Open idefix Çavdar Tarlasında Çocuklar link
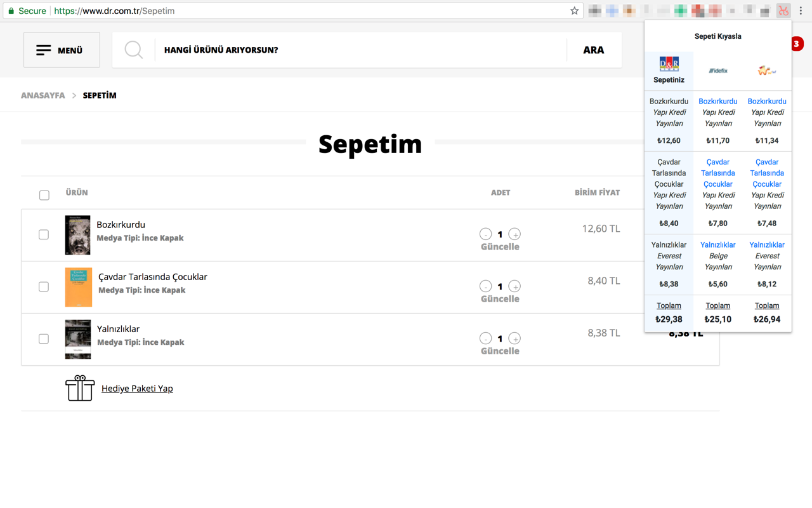 click(718, 173)
